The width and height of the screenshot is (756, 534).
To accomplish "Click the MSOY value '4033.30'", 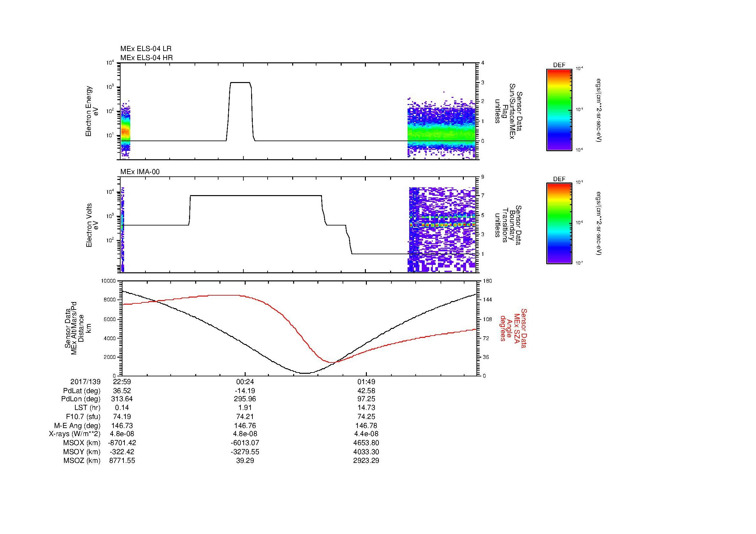I will pos(366,452).
